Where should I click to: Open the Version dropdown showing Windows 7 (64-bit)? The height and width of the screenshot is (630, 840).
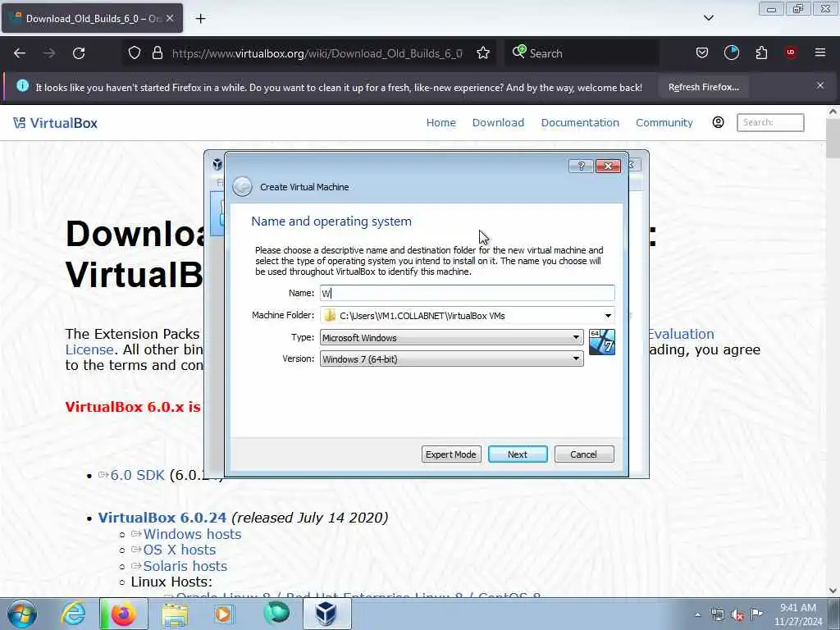452,359
